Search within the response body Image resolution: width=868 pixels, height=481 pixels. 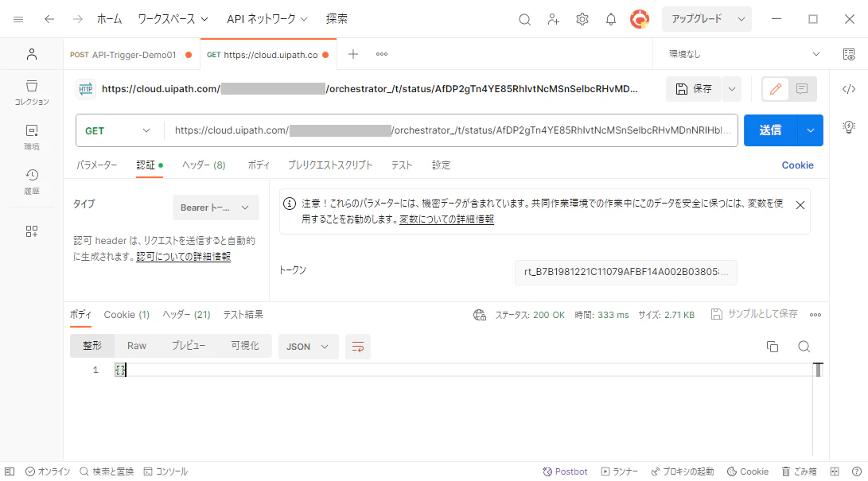(804, 347)
